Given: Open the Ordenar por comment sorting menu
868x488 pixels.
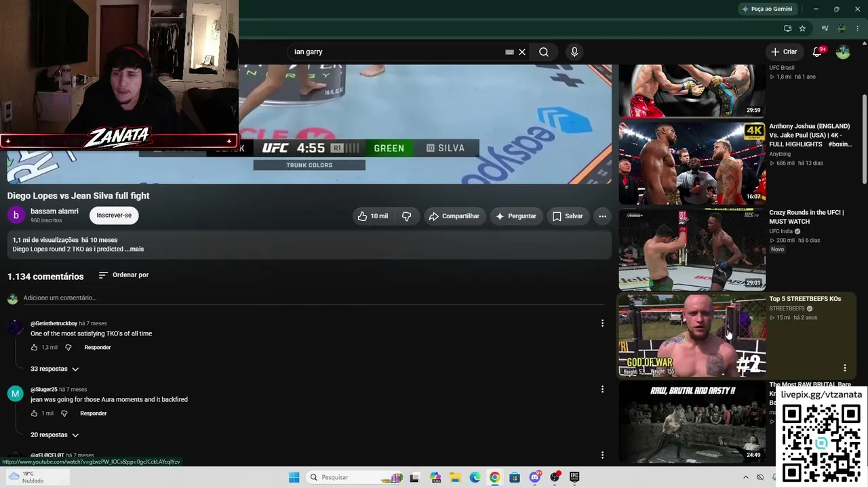Looking at the screenshot, I should [x=123, y=275].
